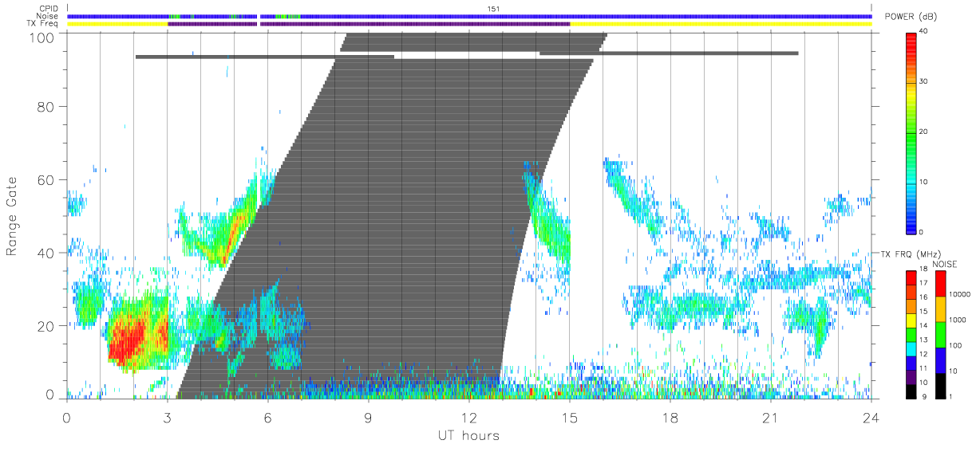
Task: Select the black 1 swatch in NOISE legend
Action: pyautogui.click(x=942, y=385)
